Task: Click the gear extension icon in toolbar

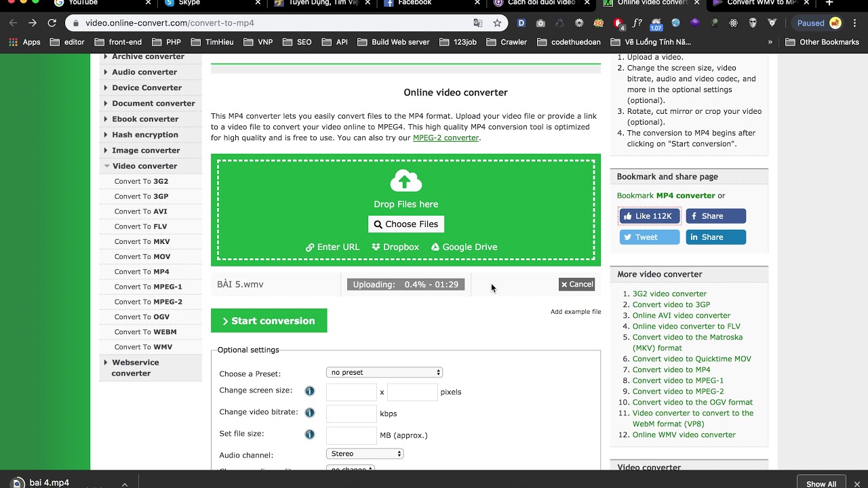Action: [579, 23]
